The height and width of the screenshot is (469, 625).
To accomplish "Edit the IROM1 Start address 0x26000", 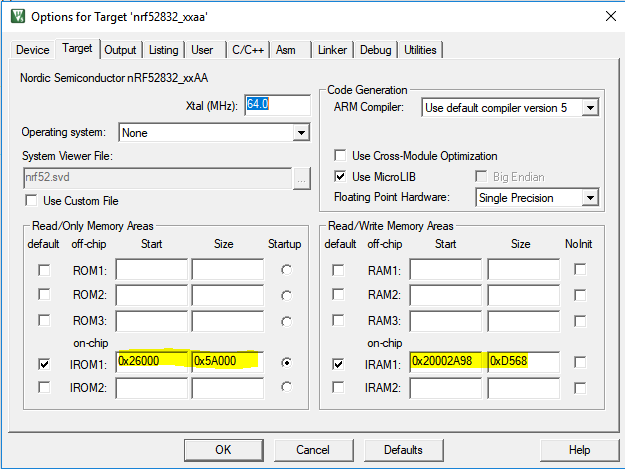I will [151, 362].
